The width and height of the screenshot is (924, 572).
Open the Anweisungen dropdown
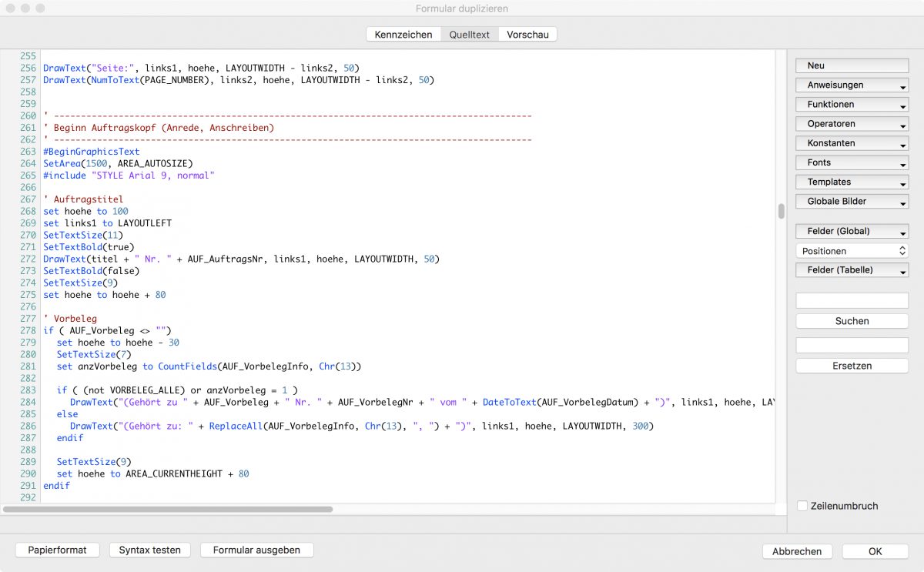point(852,85)
